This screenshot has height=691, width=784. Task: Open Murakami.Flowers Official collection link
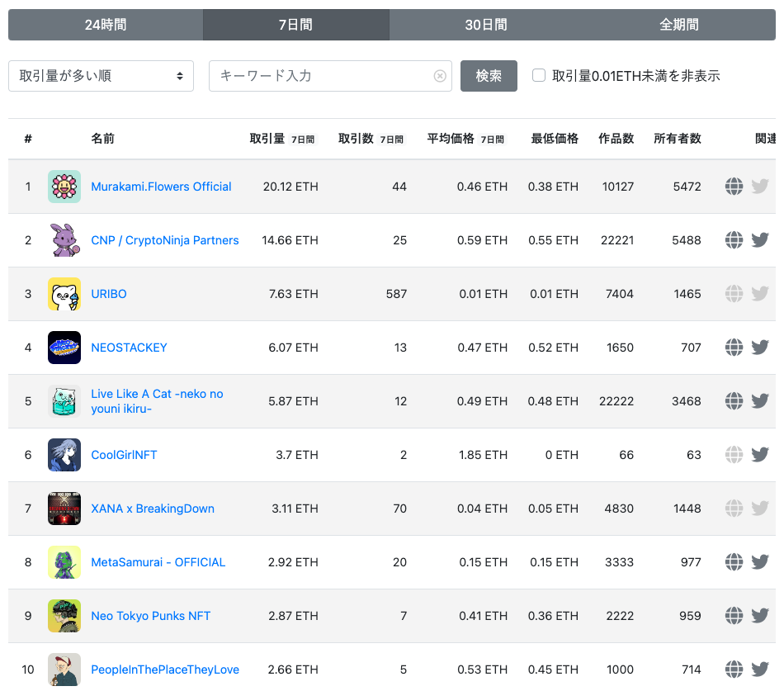(161, 187)
